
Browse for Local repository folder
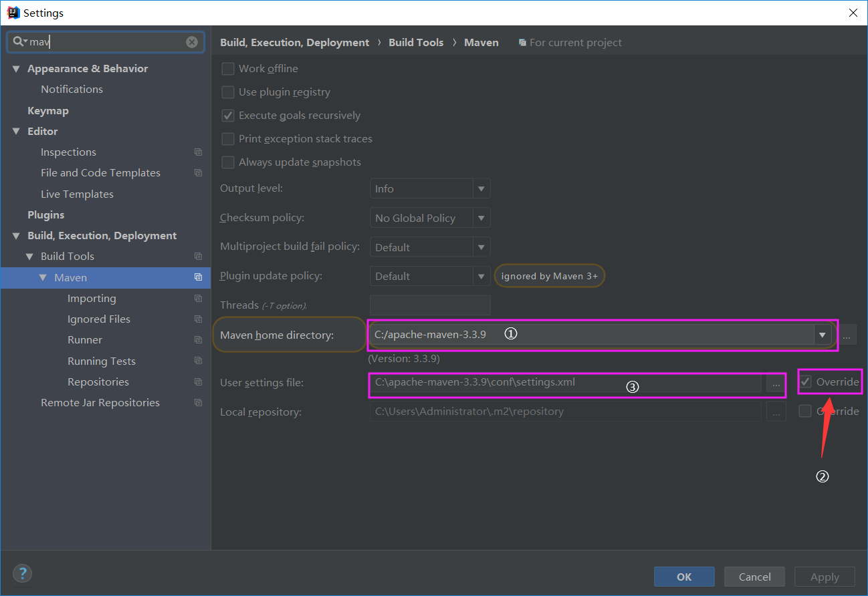(776, 412)
